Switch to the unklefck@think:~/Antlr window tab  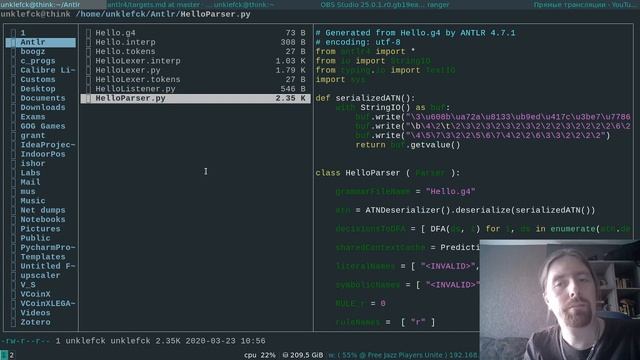point(53,4)
